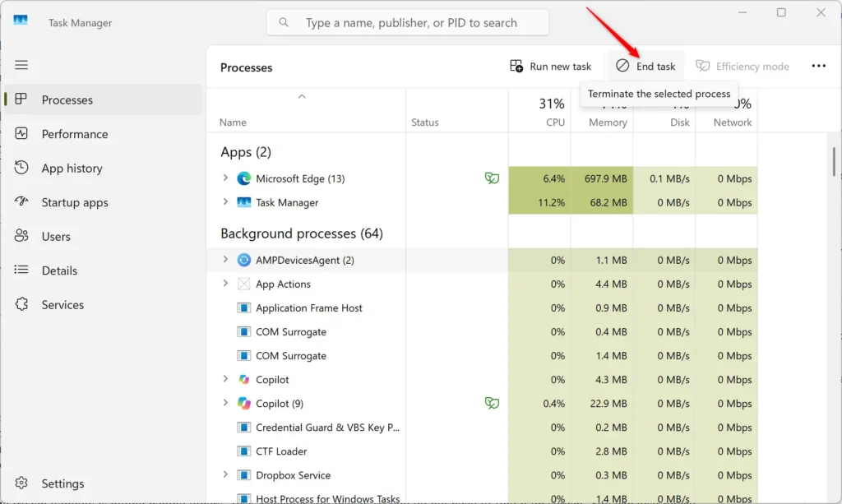Click the Microsoft Edge app icon
The image size is (842, 504).
243,178
